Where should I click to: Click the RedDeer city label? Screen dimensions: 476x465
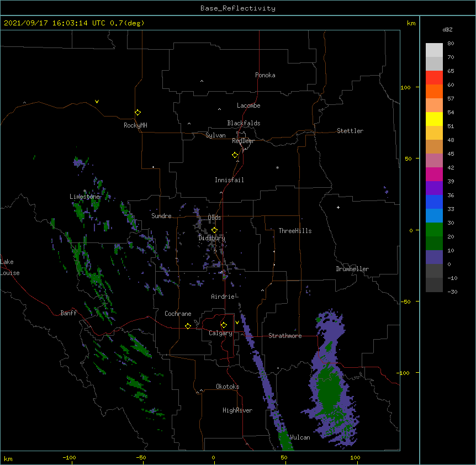pyautogui.click(x=243, y=141)
